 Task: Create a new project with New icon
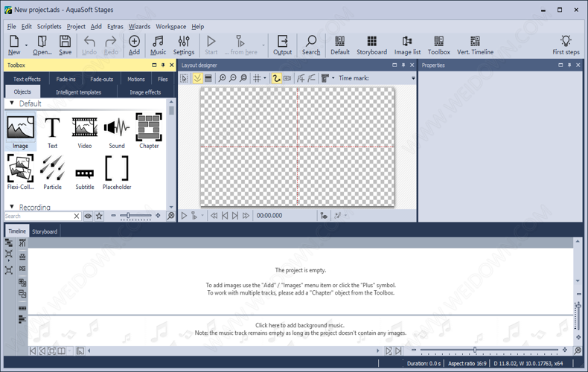coord(14,45)
